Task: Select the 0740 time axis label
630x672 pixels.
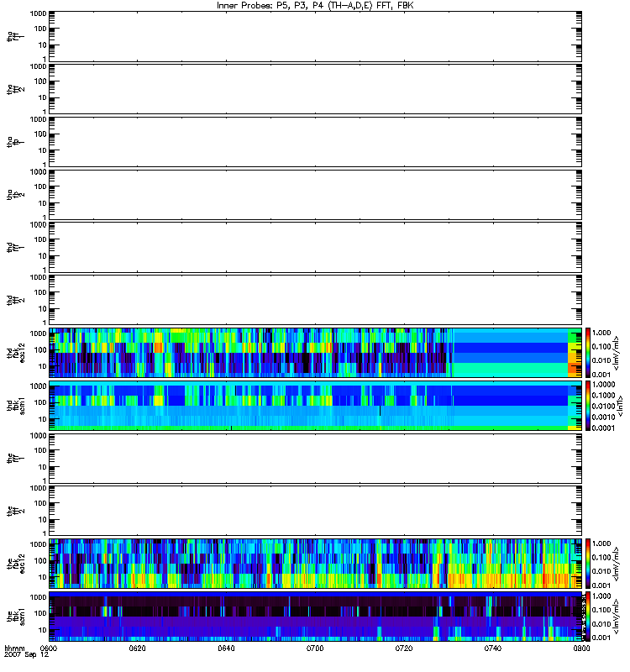Action: (493, 648)
